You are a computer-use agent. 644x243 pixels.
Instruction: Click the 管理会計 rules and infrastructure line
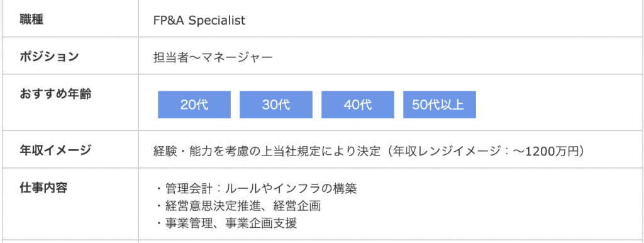coord(257,189)
